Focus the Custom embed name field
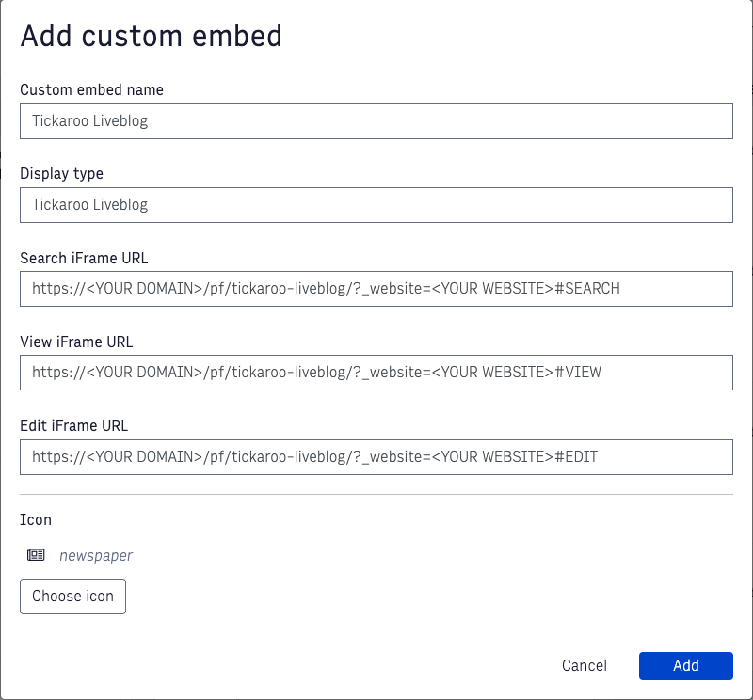 (x=376, y=121)
